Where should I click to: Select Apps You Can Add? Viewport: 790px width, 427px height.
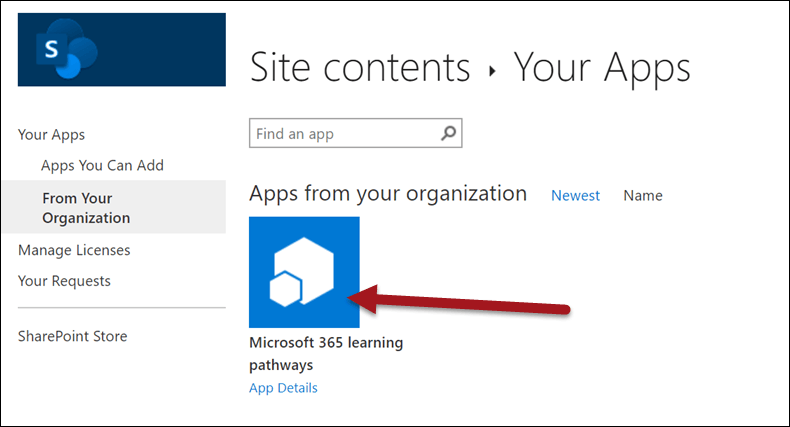102,165
